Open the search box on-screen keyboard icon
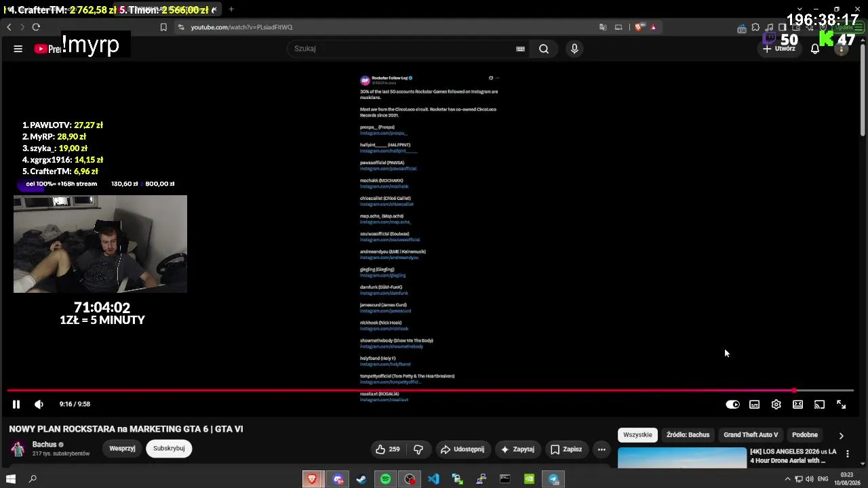The image size is (868, 488). 520,49
